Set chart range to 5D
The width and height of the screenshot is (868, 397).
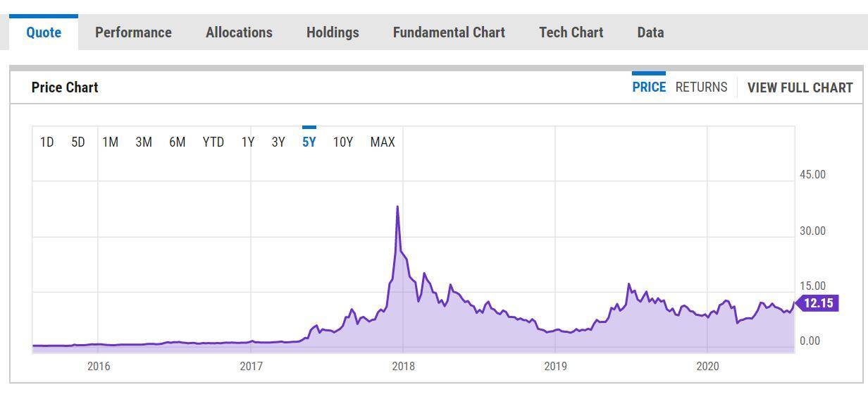(x=78, y=142)
